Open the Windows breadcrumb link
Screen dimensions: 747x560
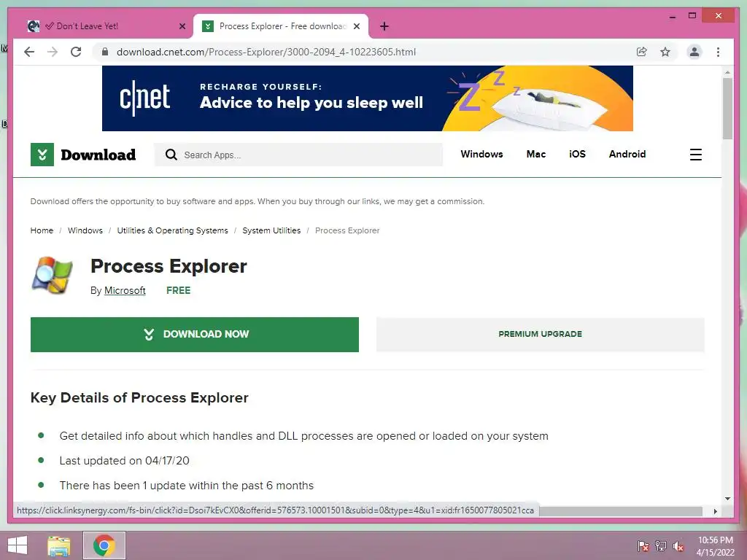click(85, 230)
